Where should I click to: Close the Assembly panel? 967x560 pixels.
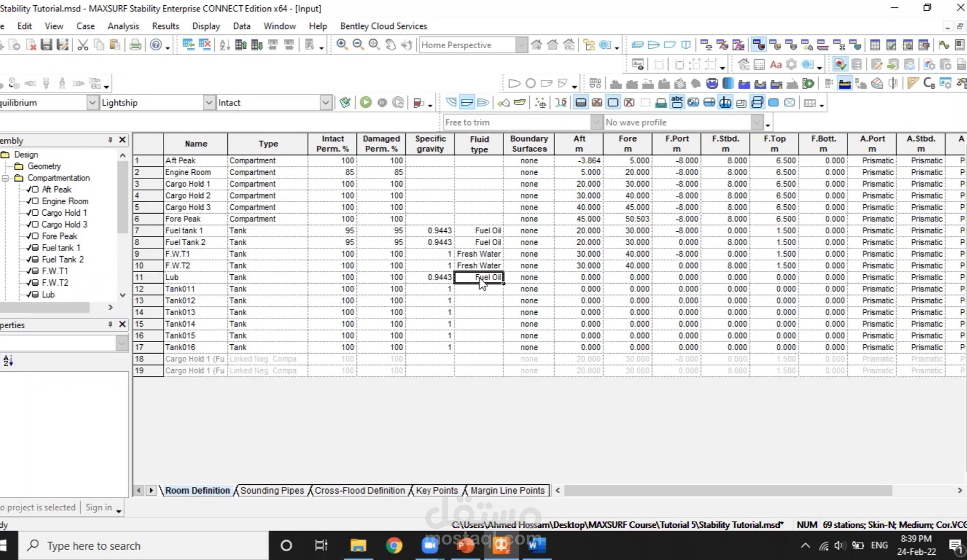[122, 140]
